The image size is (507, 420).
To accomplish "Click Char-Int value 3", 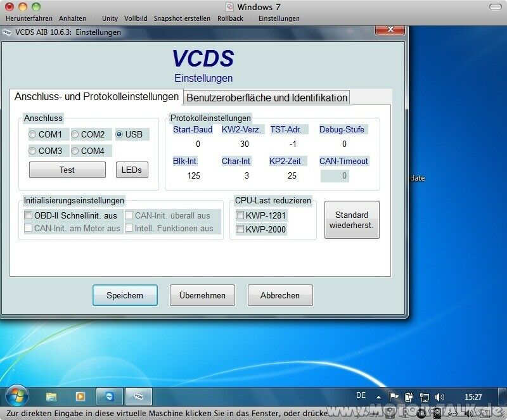I will (x=247, y=175).
